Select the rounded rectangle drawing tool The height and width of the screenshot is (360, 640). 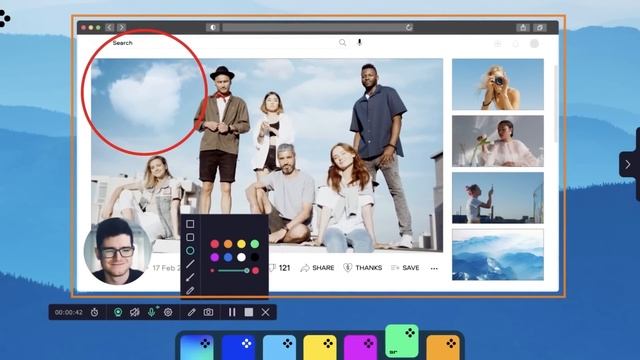click(x=190, y=237)
